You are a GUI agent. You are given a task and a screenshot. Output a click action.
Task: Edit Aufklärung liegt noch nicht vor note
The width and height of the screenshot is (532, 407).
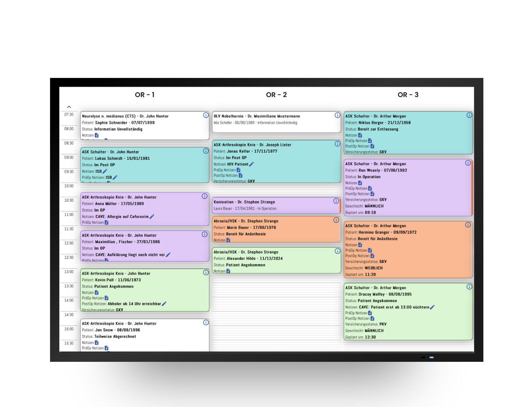click(x=168, y=255)
